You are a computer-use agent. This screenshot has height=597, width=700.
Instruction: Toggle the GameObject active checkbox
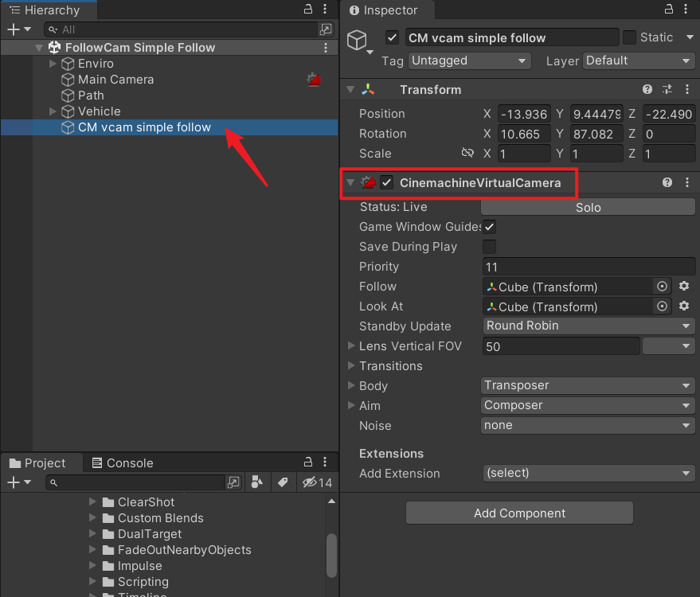[x=392, y=37]
